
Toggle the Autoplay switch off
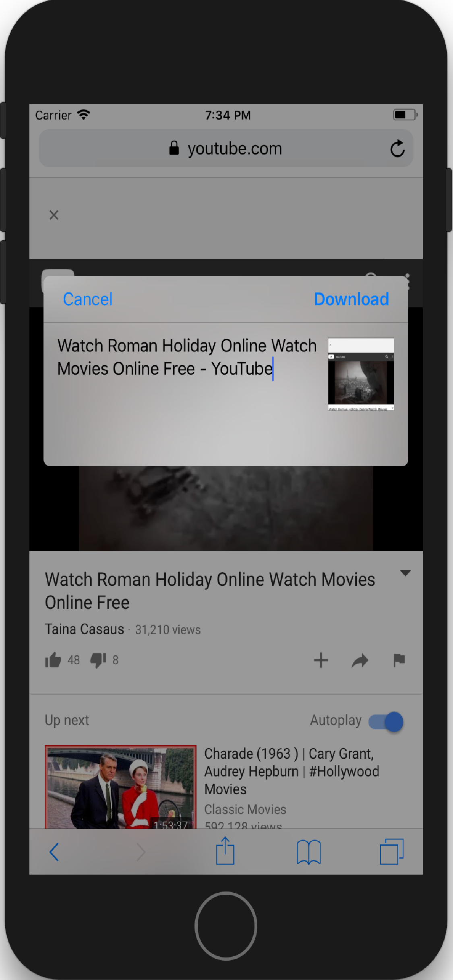(386, 722)
